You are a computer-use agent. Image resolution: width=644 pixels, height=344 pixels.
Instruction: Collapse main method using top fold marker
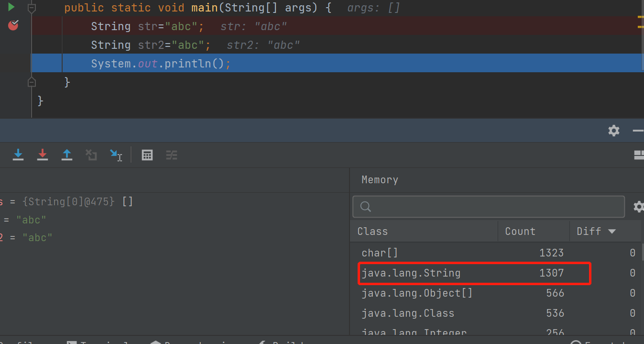pyautogui.click(x=32, y=8)
